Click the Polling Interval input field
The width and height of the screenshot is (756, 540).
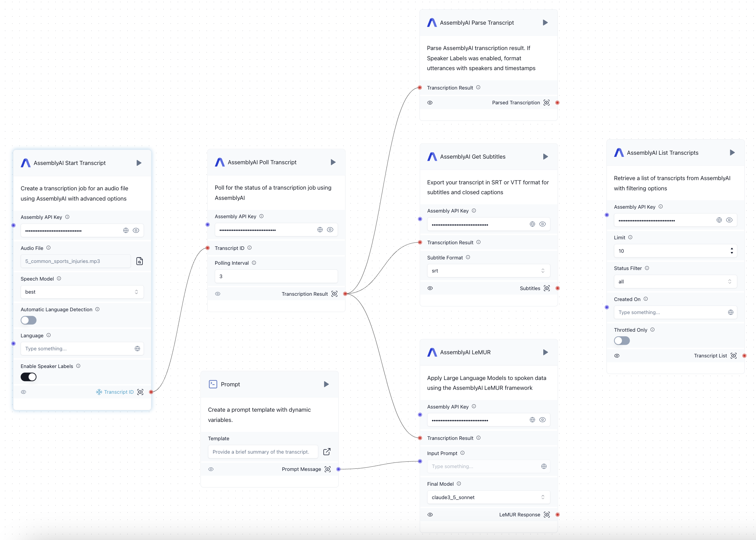276,276
